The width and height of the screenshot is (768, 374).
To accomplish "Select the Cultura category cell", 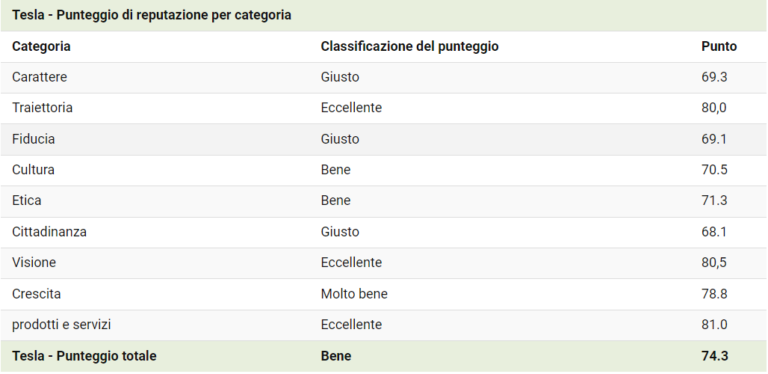I will [33, 170].
